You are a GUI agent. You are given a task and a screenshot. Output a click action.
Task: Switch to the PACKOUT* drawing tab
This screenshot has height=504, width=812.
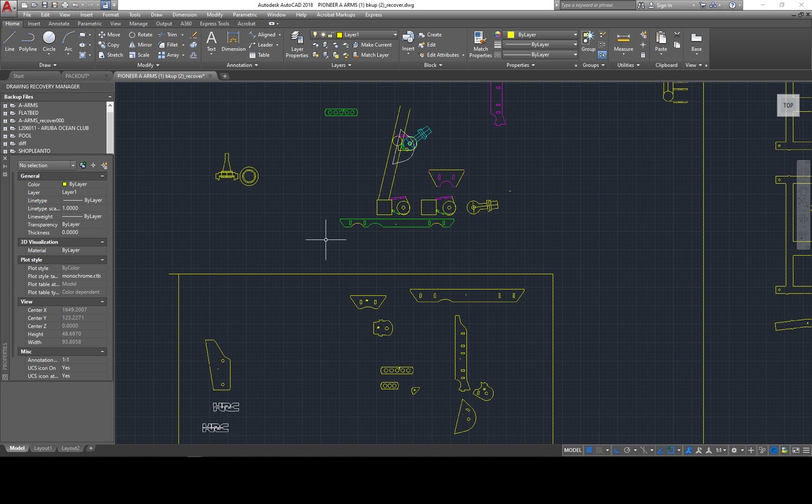pyautogui.click(x=77, y=76)
